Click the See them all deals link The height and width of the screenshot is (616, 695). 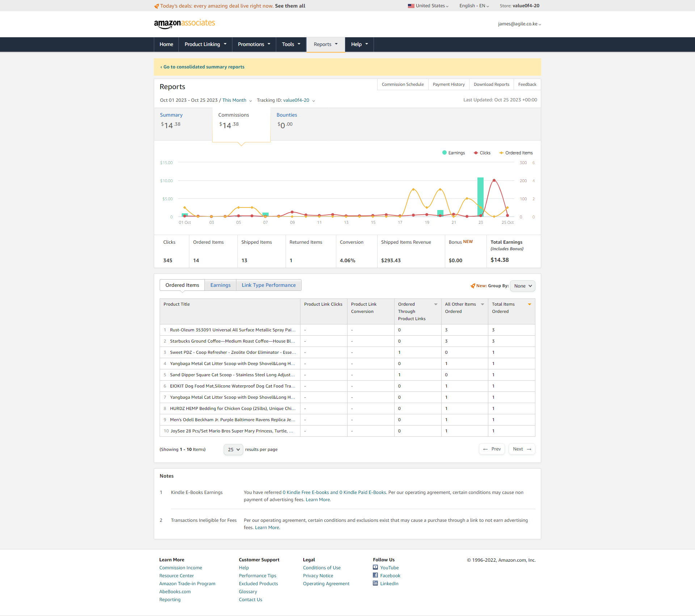point(290,6)
